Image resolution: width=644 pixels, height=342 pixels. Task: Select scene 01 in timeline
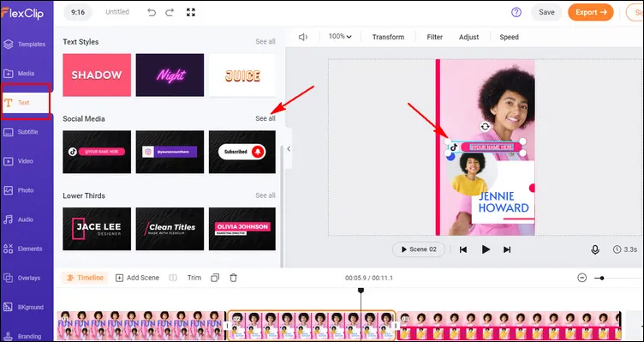[141, 326]
